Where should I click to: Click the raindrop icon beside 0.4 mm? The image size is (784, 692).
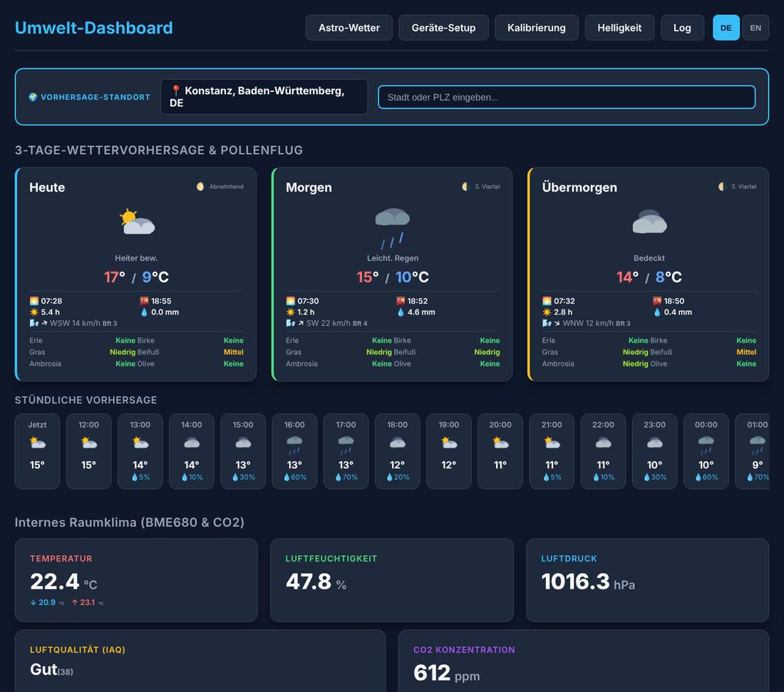657,312
